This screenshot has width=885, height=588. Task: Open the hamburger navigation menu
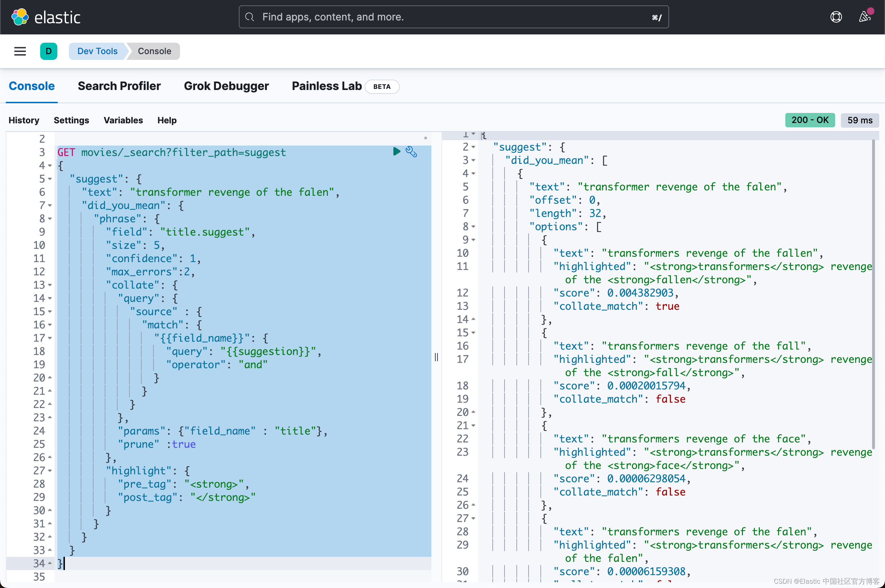pos(20,51)
